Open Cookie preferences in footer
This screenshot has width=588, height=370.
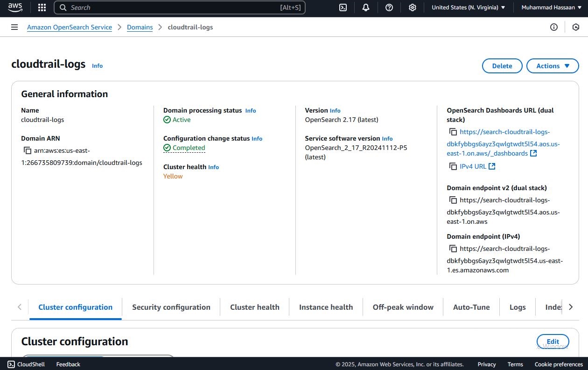click(x=559, y=364)
